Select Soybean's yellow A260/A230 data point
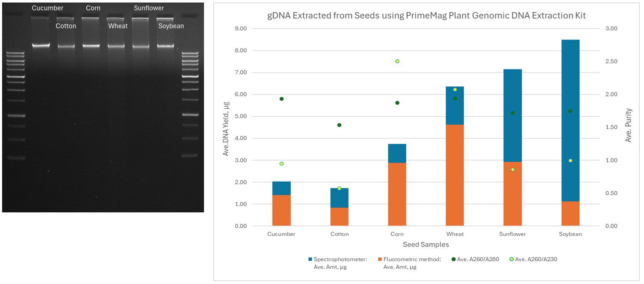 tap(570, 161)
